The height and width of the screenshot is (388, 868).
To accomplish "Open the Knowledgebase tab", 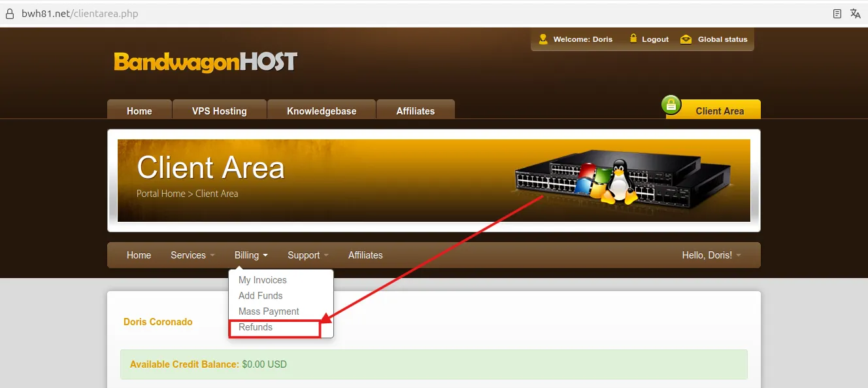I will 322,111.
